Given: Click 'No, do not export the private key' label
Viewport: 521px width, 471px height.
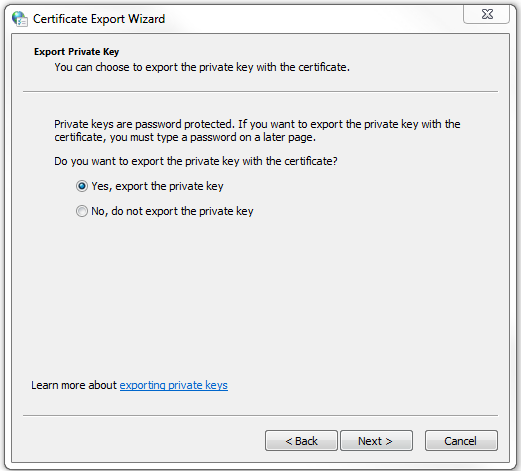Looking at the screenshot, I should point(172,211).
